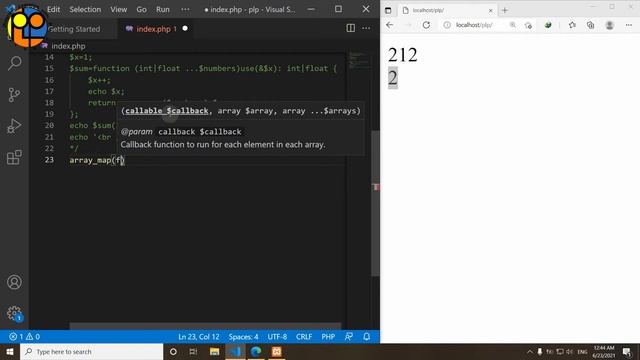This screenshot has height=360, width=640.
Task: Open Cortana circle on taskbar
Action: click(x=173, y=351)
